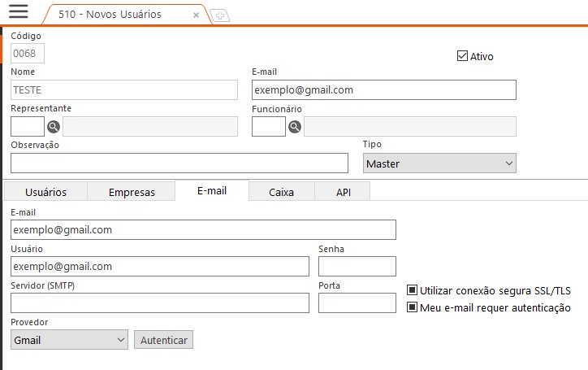Open a new tab with plus icon

(219, 15)
